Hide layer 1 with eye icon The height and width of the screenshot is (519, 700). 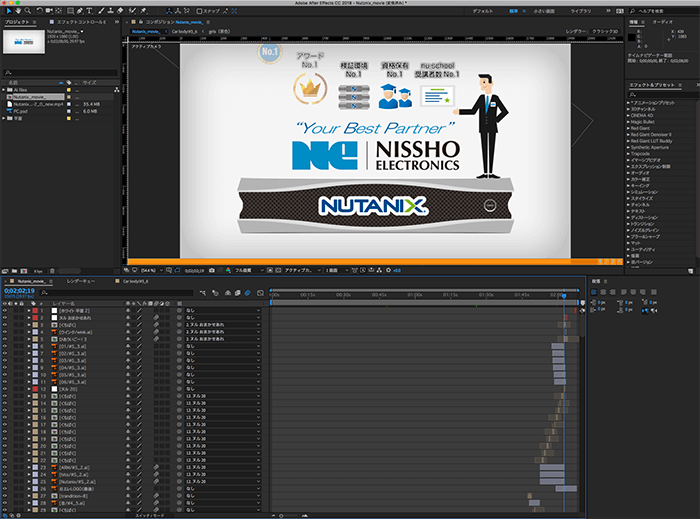click(4, 311)
